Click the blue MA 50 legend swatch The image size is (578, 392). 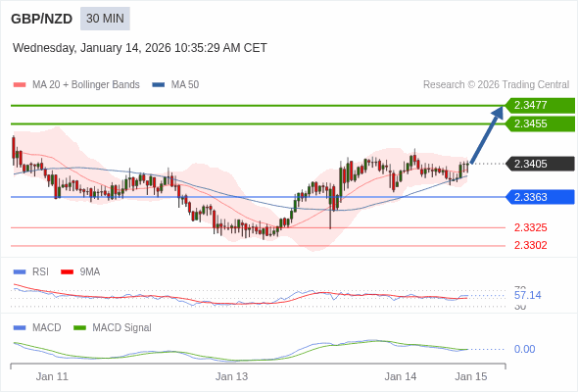tap(159, 85)
